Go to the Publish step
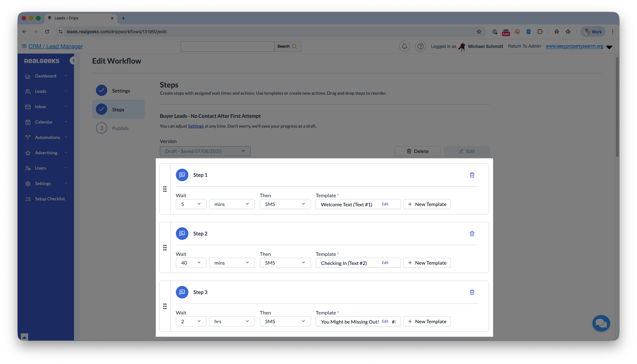Screen dimensions: 637x364 coord(120,128)
